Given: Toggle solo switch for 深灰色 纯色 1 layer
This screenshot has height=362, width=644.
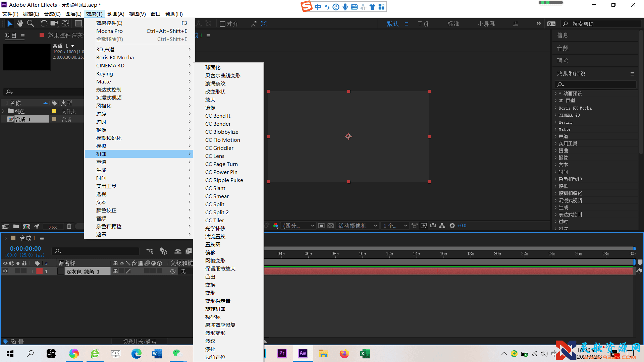Looking at the screenshot, I should [x=18, y=271].
